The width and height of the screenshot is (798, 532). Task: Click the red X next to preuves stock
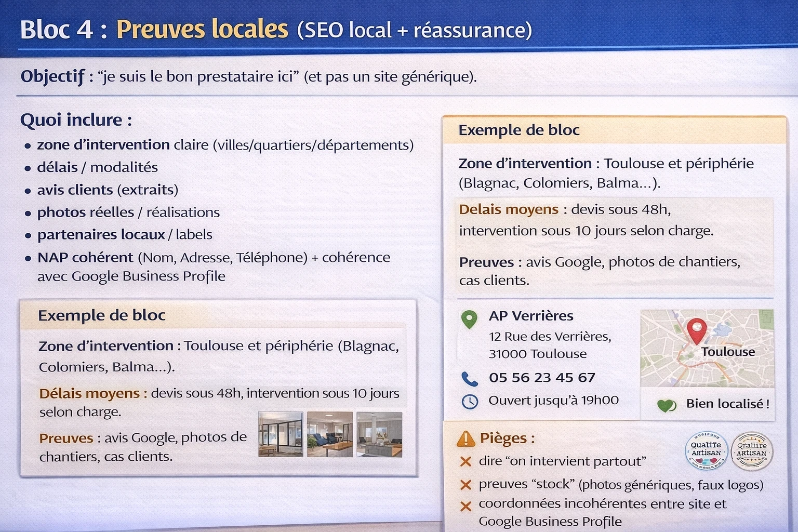[x=465, y=484]
